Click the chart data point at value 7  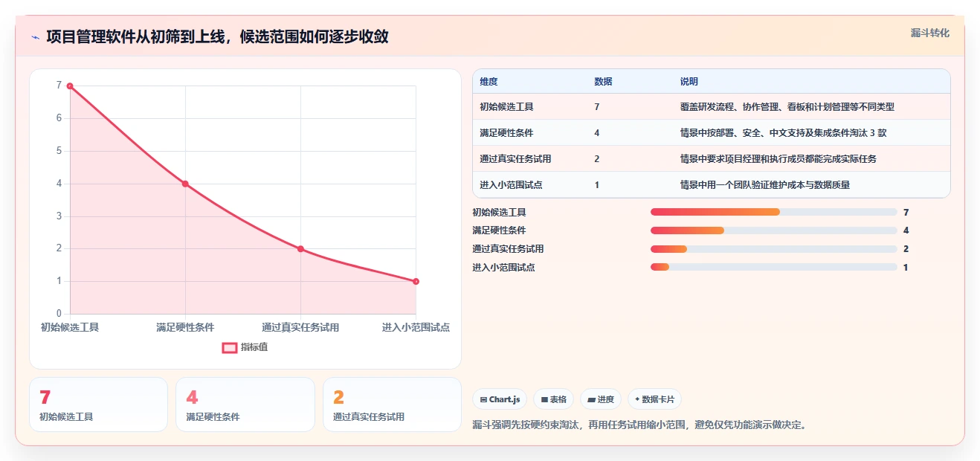pyautogui.click(x=70, y=86)
